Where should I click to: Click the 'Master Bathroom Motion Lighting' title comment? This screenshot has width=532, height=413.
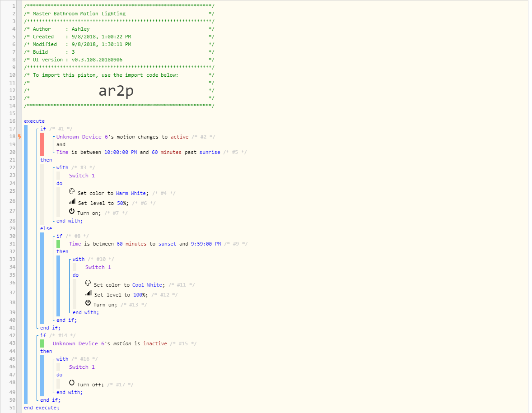[x=79, y=14]
